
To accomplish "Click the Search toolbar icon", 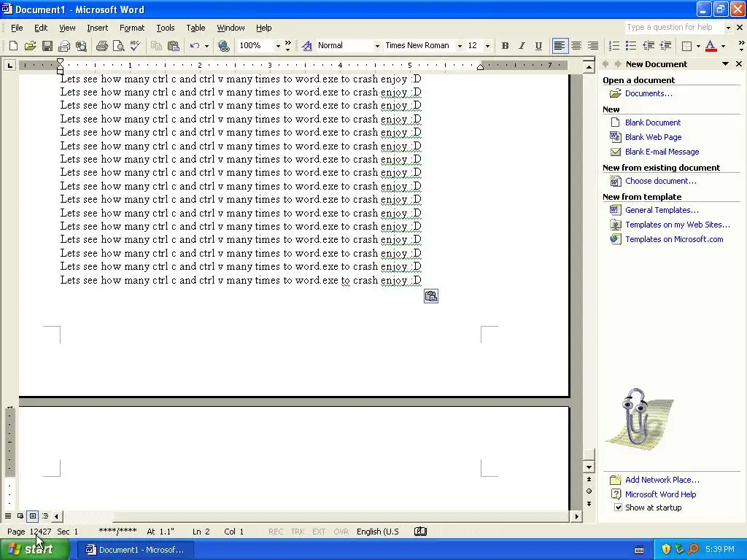I will pyautogui.click(x=82, y=46).
